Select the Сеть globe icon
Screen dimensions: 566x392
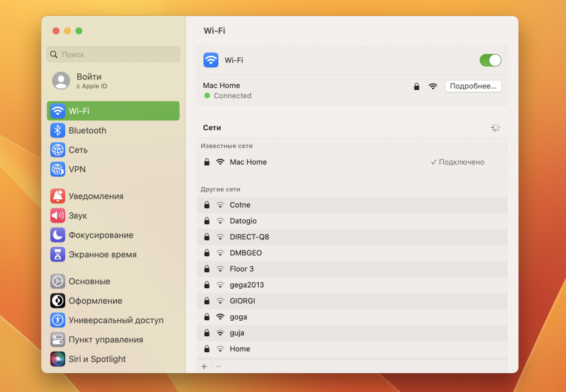(57, 150)
